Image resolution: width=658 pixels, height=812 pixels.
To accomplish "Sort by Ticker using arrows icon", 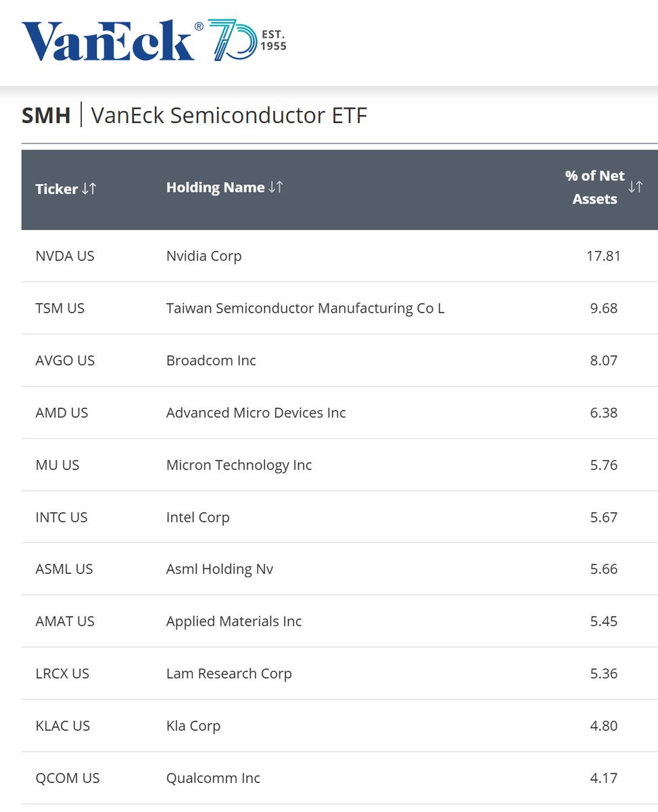I will pyautogui.click(x=89, y=189).
